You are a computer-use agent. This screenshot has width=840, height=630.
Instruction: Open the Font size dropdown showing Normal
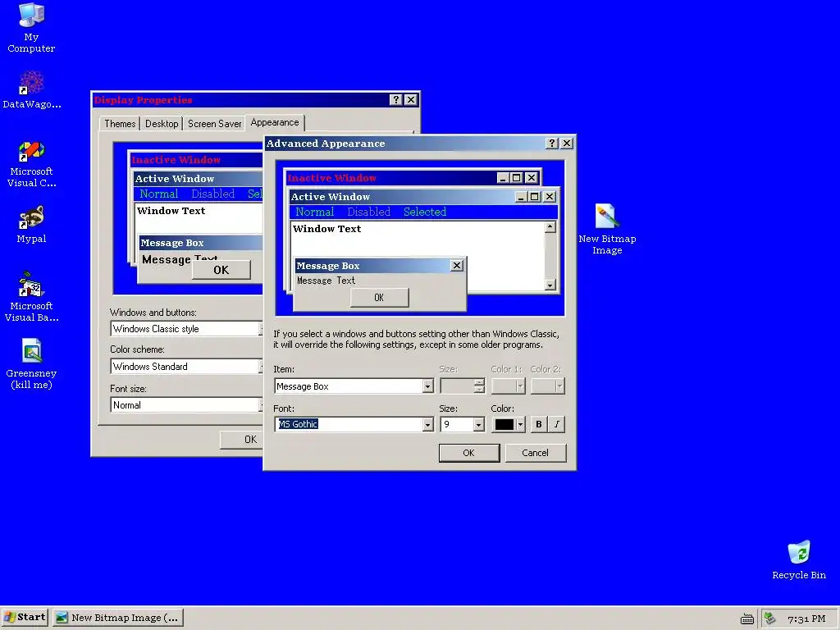(x=186, y=405)
